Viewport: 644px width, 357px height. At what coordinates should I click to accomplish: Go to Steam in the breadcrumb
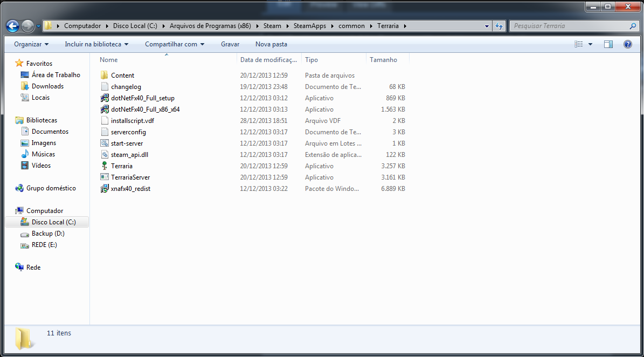coord(272,26)
